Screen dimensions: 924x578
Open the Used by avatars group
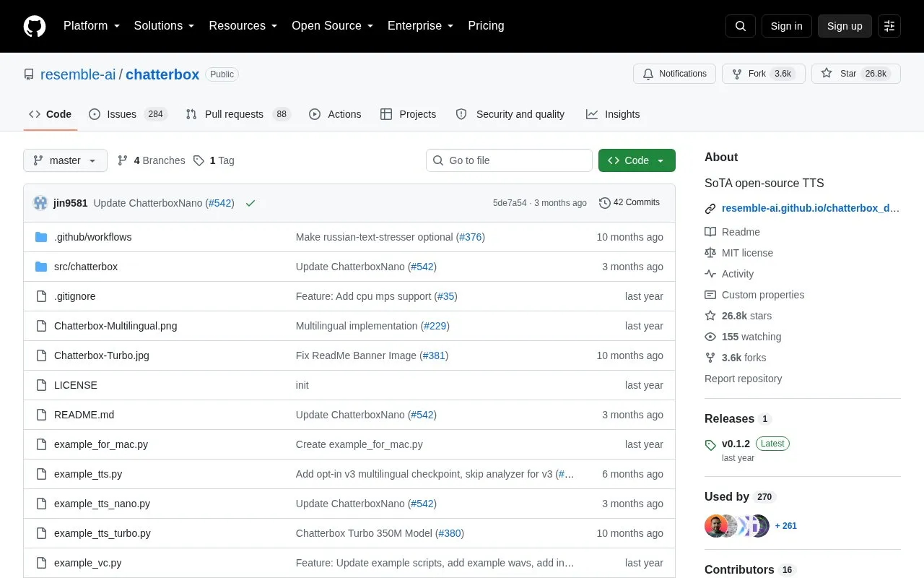click(737, 526)
